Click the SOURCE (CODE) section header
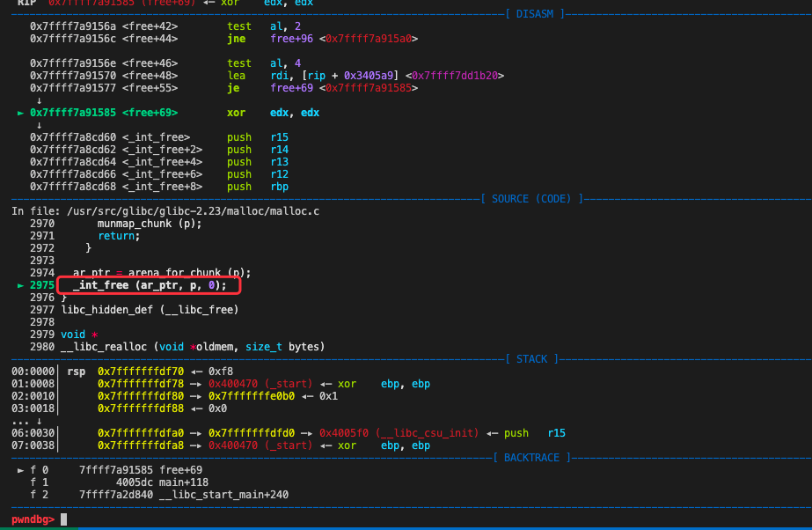The image size is (812, 530). click(531, 199)
